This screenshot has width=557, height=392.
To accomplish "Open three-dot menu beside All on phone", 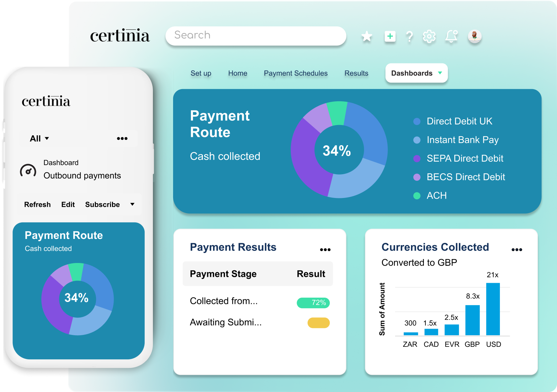I will 122,138.
